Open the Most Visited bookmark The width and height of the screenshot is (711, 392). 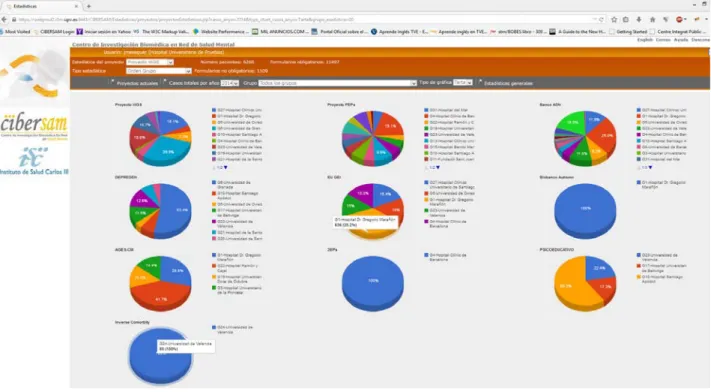tap(15, 32)
